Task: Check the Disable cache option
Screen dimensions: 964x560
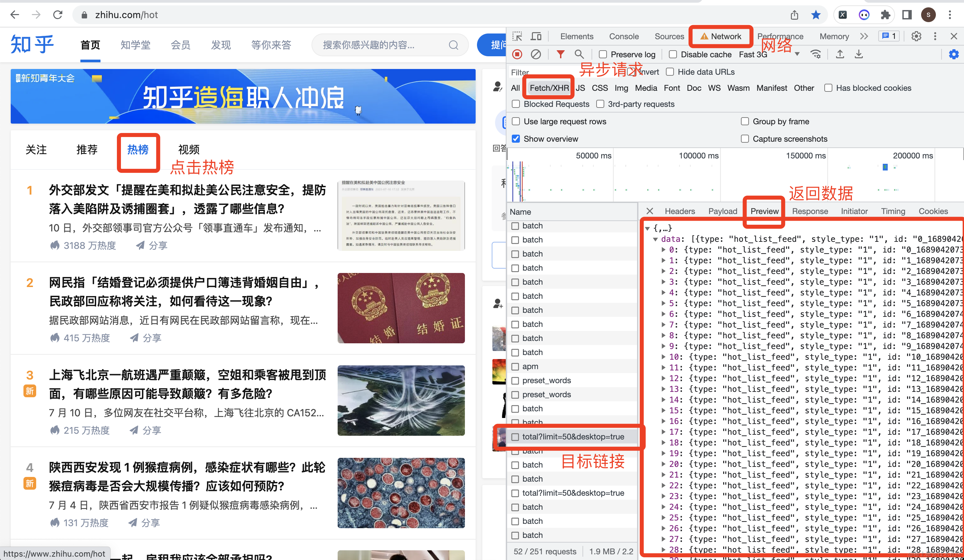Action: coord(673,54)
